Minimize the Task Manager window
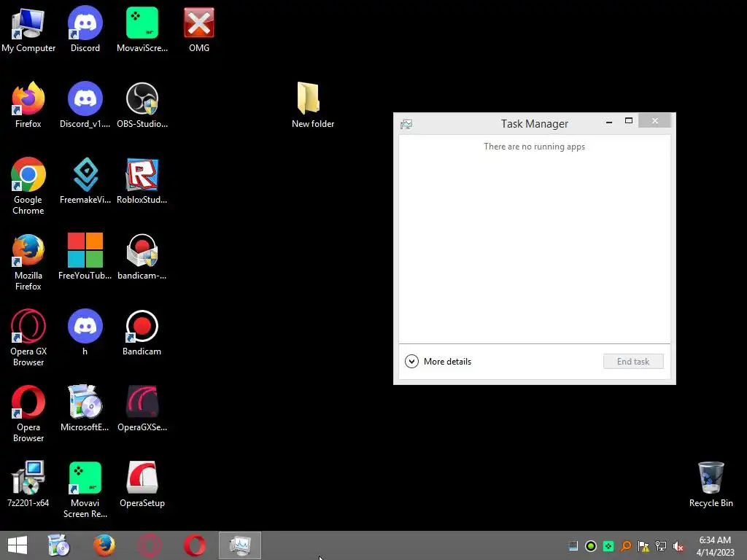747x560 pixels. (609, 122)
